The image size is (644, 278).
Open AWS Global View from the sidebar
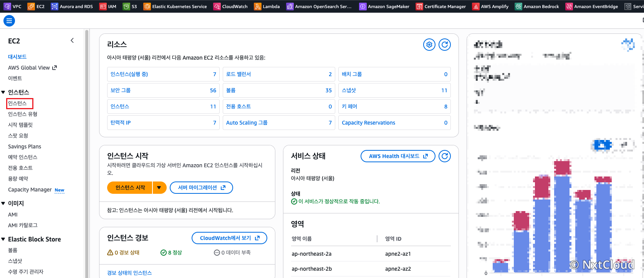(33, 68)
